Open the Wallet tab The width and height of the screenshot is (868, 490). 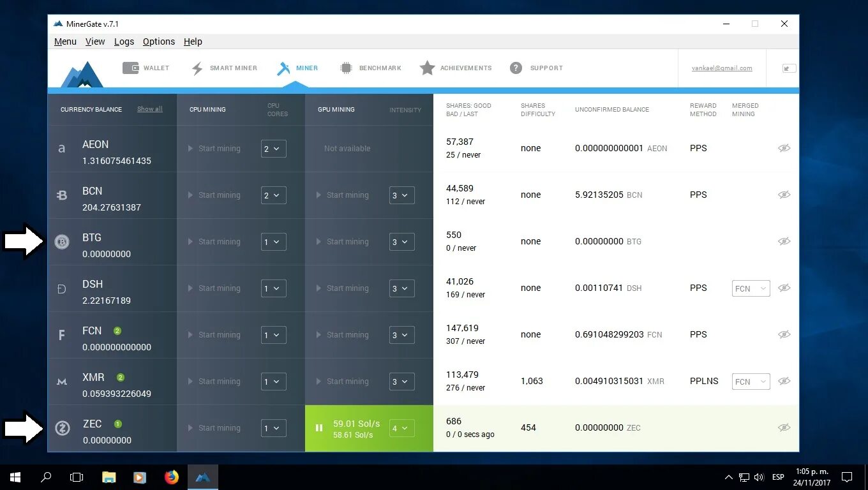[146, 68]
